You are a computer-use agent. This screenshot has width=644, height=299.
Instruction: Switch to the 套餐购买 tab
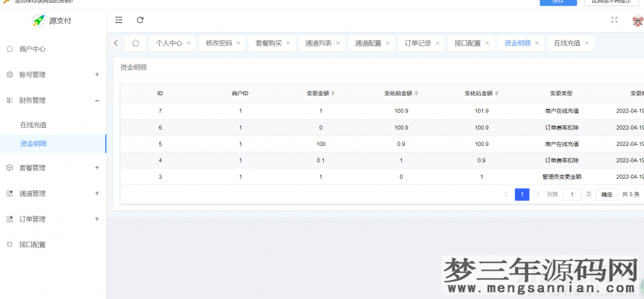[x=269, y=43]
